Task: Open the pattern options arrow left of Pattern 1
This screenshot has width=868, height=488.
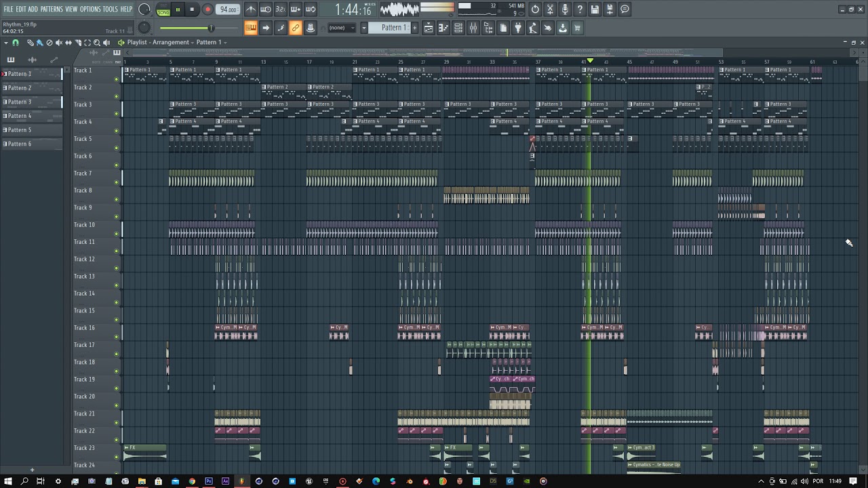Action: (x=364, y=28)
